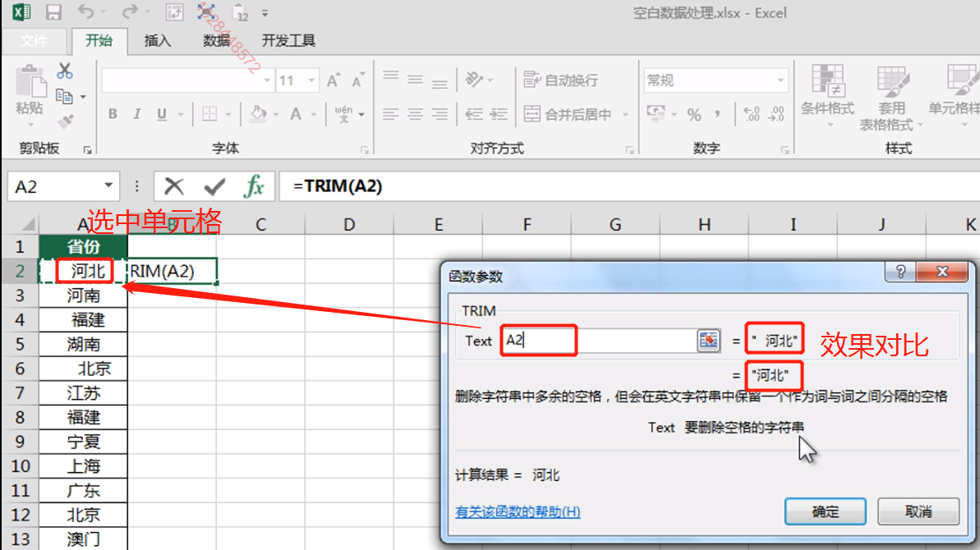Click the accounting number format icon

[x=656, y=114]
